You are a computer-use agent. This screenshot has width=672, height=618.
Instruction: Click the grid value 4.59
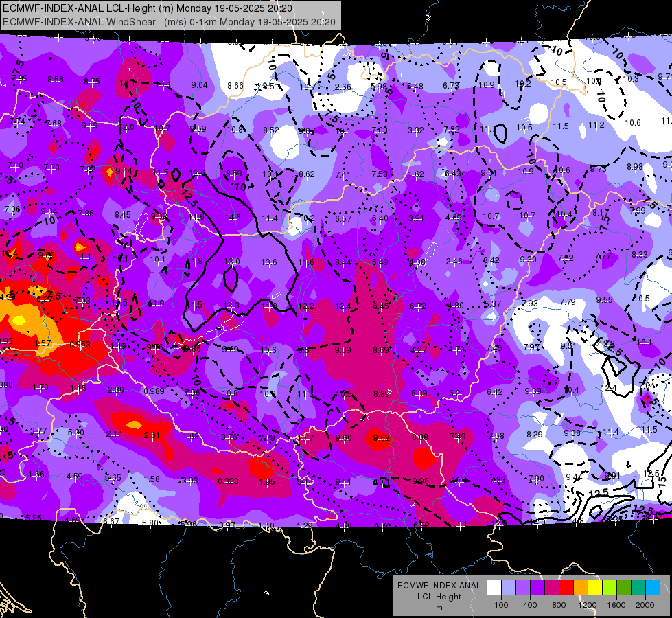click(x=75, y=477)
